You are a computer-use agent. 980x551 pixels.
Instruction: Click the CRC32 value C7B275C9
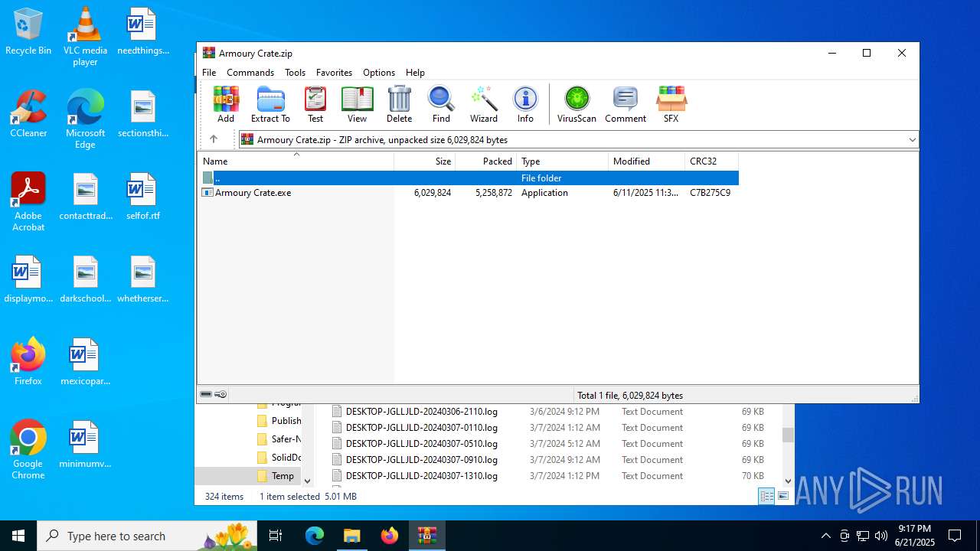click(710, 193)
